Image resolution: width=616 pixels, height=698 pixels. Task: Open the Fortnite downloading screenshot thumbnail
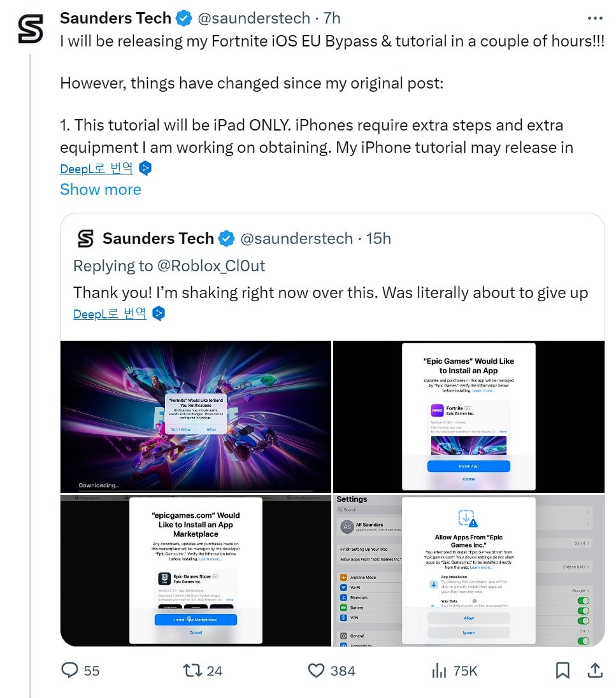[196, 417]
